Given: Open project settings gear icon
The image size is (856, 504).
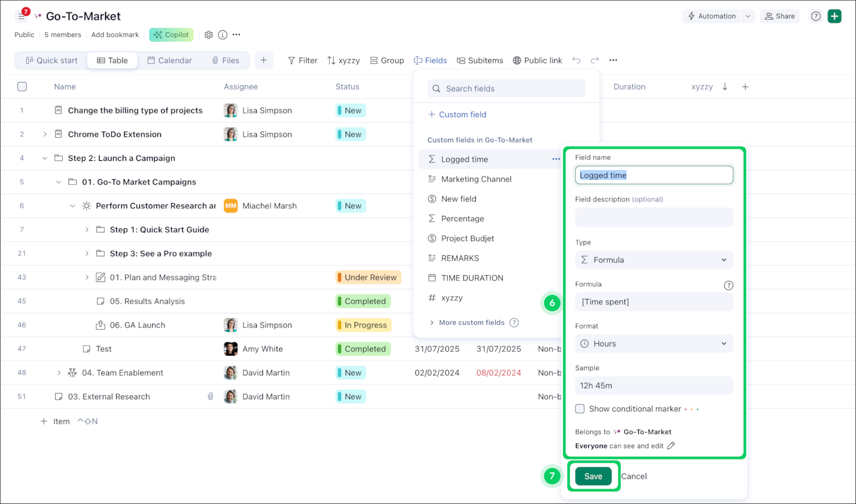Looking at the screenshot, I should point(209,35).
